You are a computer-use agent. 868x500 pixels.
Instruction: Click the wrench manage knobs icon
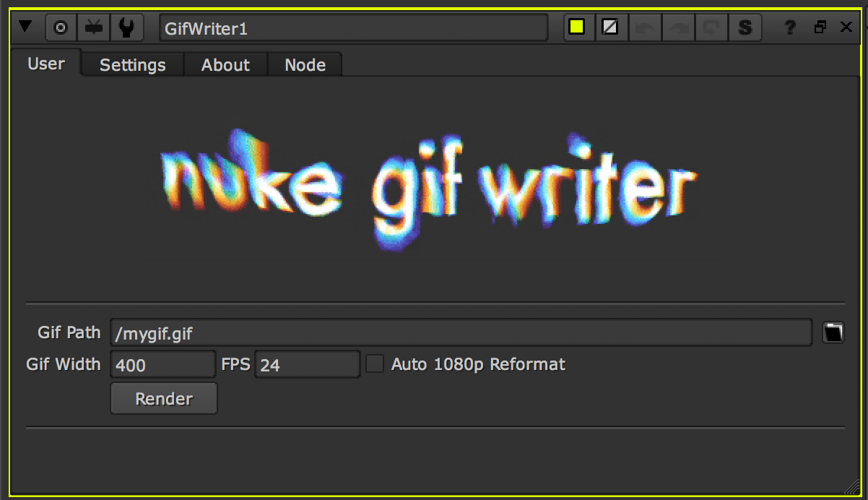(126, 27)
